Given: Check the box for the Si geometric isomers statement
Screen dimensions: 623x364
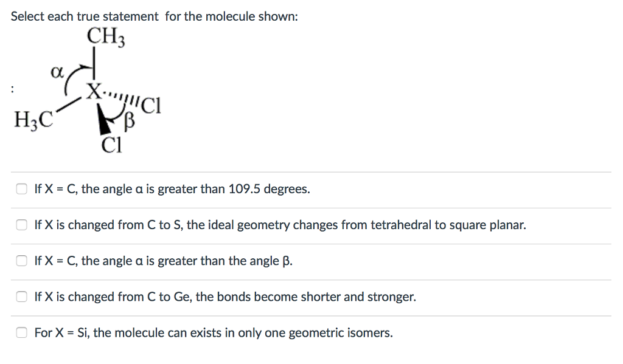Looking at the screenshot, I should [20, 332].
